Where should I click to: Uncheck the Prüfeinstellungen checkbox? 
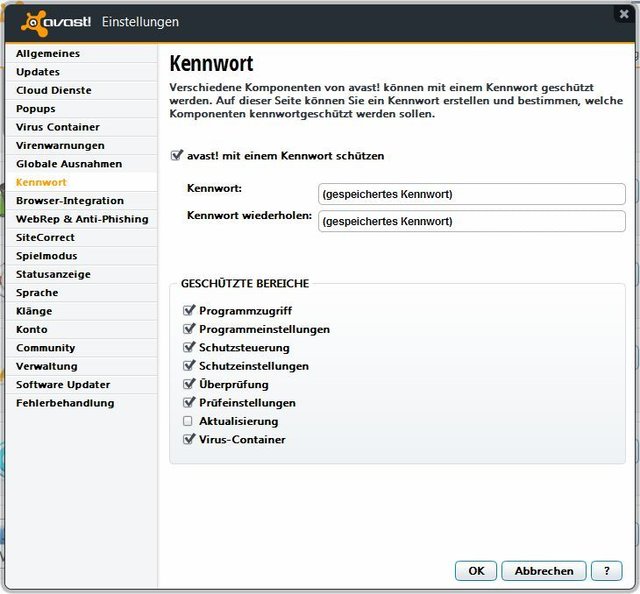click(188, 403)
